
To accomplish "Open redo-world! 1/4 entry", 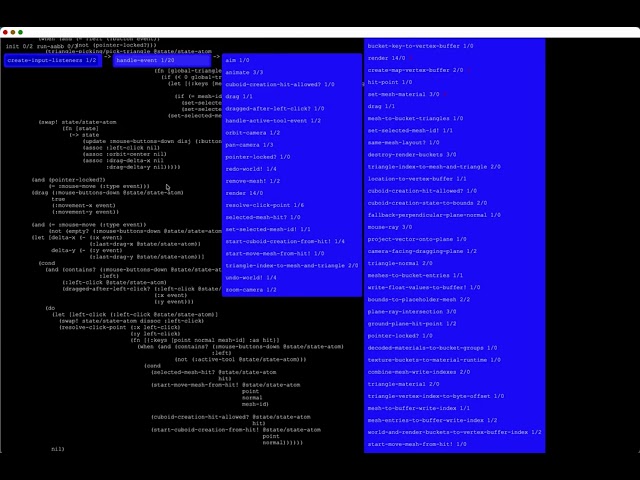I will (x=251, y=169).
